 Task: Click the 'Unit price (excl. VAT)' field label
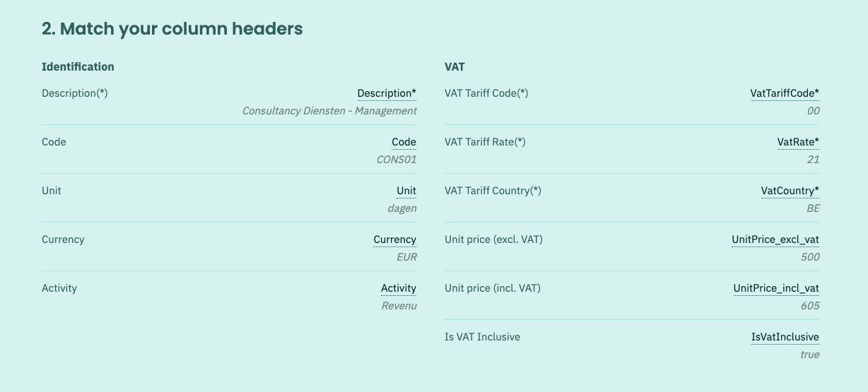pyautogui.click(x=493, y=239)
